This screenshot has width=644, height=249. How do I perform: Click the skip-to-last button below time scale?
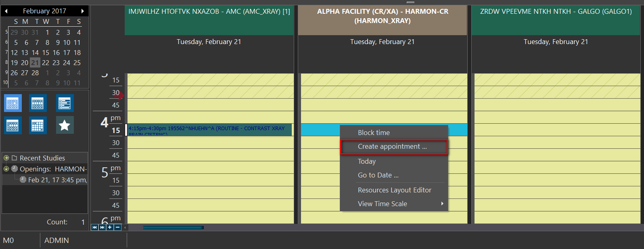click(x=102, y=227)
